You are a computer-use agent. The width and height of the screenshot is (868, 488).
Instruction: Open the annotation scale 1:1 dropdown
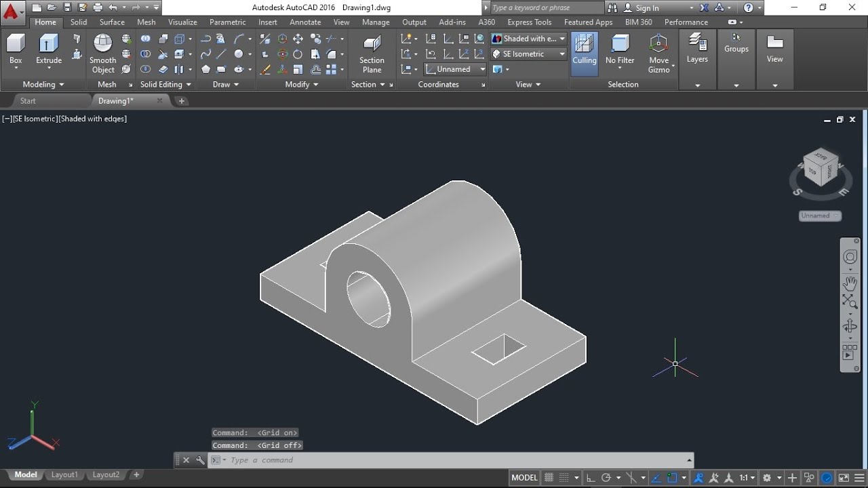[747, 478]
